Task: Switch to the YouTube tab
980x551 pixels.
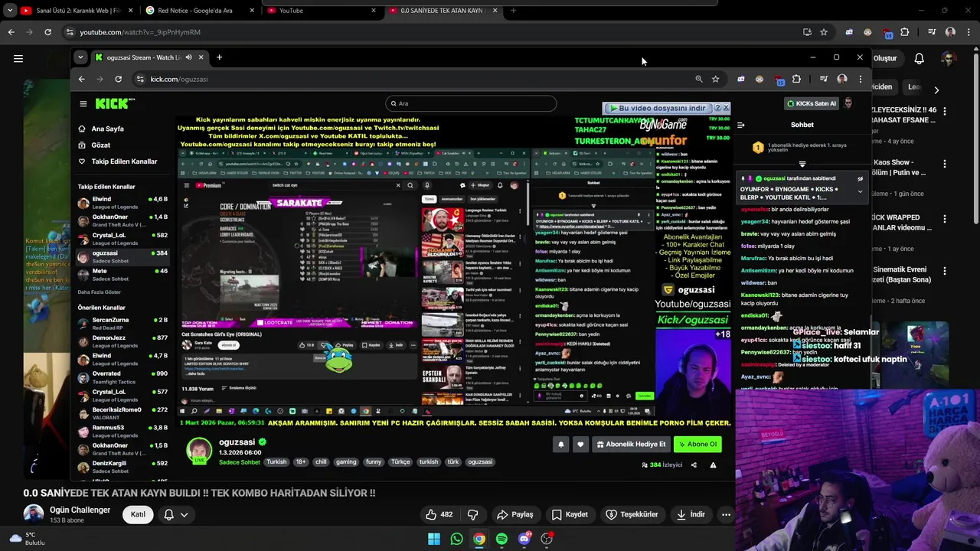Action: (x=322, y=11)
